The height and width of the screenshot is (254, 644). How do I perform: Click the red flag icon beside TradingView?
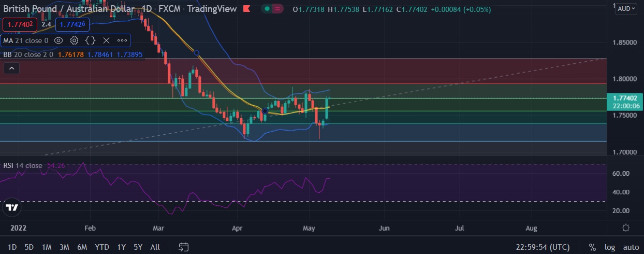click(x=247, y=9)
